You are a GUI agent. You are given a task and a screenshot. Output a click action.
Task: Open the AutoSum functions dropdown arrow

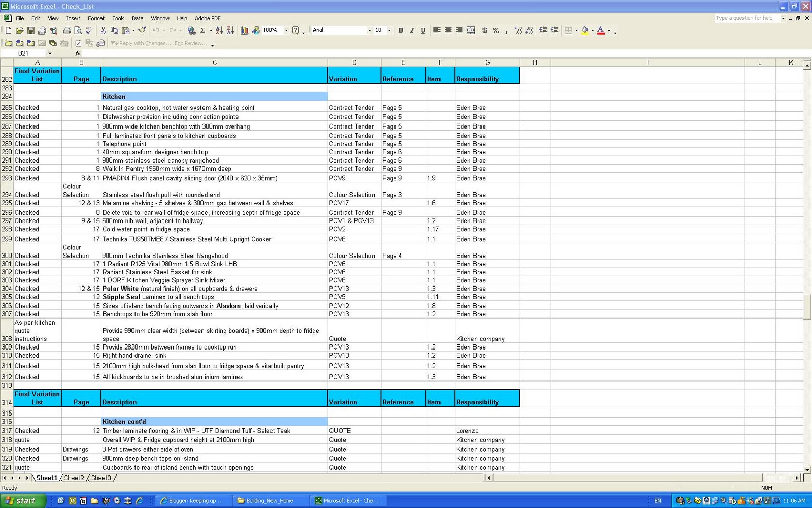[211, 30]
